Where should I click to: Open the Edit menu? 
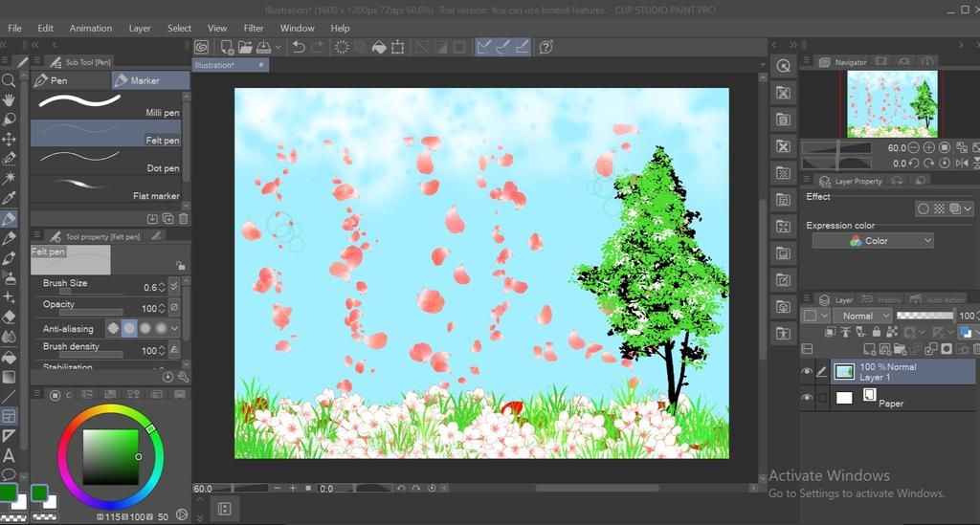pos(45,28)
